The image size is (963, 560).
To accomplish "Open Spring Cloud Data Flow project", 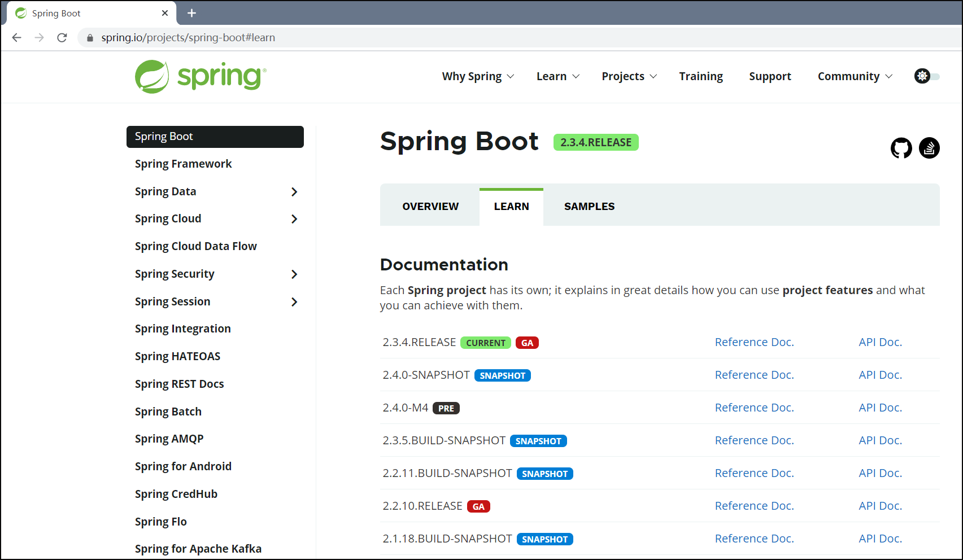I will click(x=196, y=246).
